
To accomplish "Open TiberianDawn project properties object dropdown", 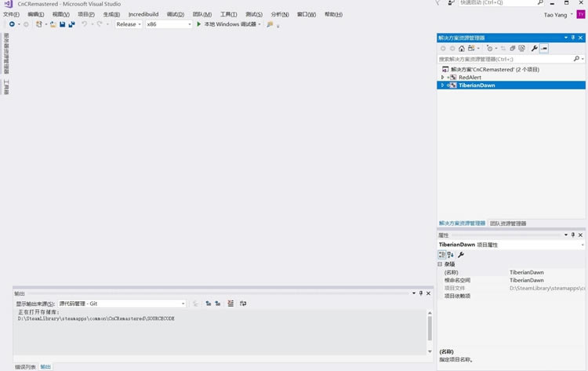I will tap(582, 245).
